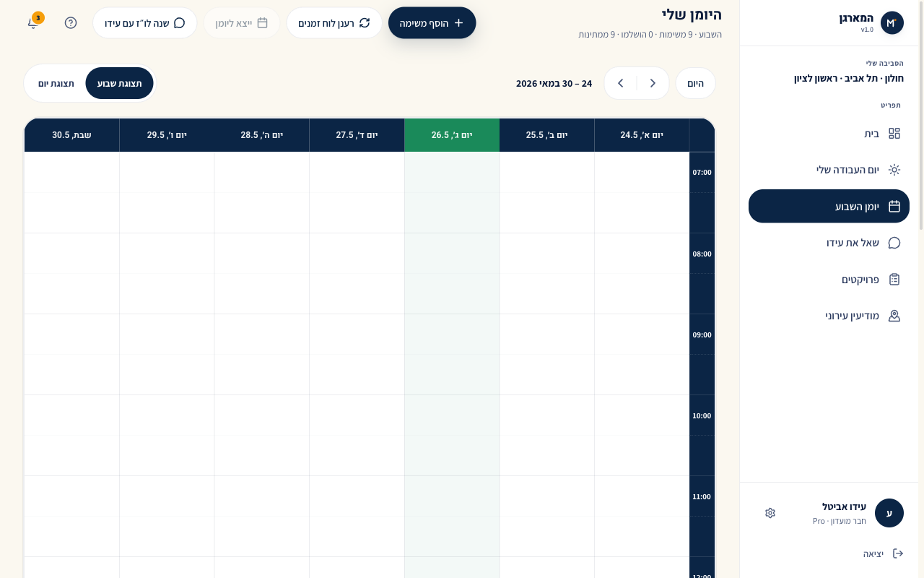
Task: Open settings gear next to עידו אביטל
Action: pyautogui.click(x=770, y=513)
